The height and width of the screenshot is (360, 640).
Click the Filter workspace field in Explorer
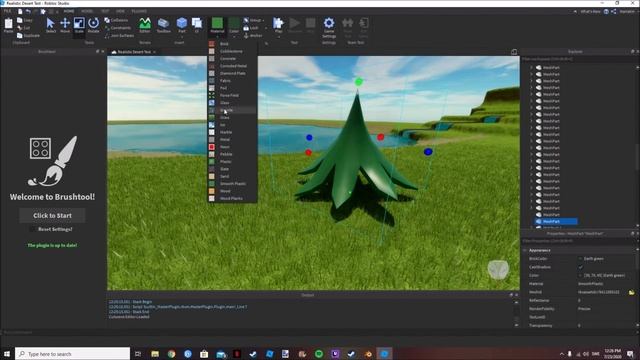[579, 59]
